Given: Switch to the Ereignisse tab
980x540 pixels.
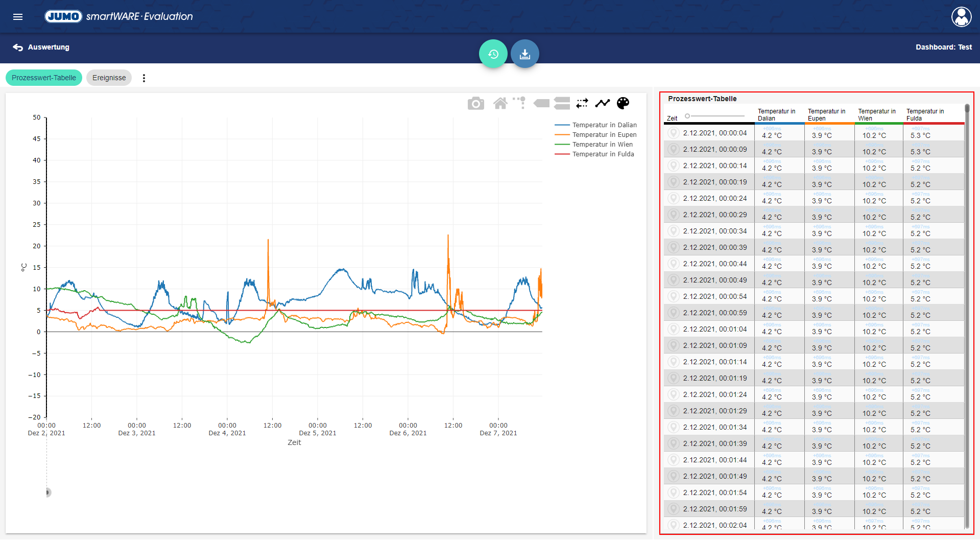Looking at the screenshot, I should (109, 78).
